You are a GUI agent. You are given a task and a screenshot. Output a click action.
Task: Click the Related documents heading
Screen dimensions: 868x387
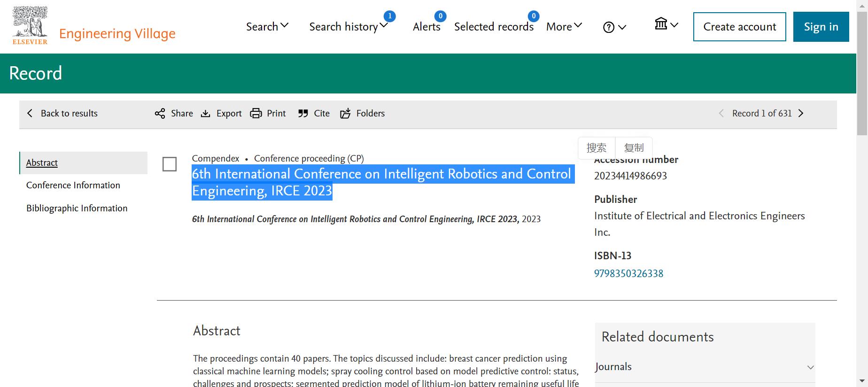658,337
